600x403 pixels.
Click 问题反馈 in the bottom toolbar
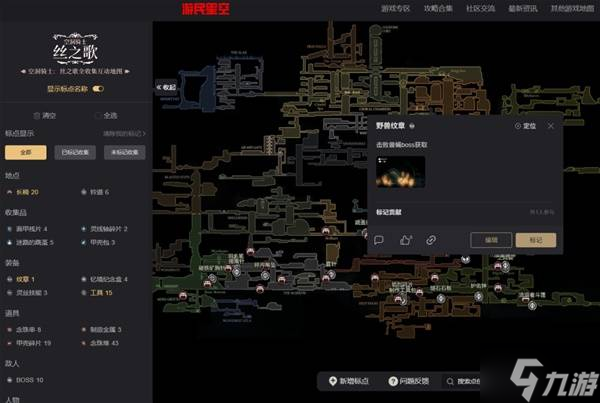tap(409, 381)
